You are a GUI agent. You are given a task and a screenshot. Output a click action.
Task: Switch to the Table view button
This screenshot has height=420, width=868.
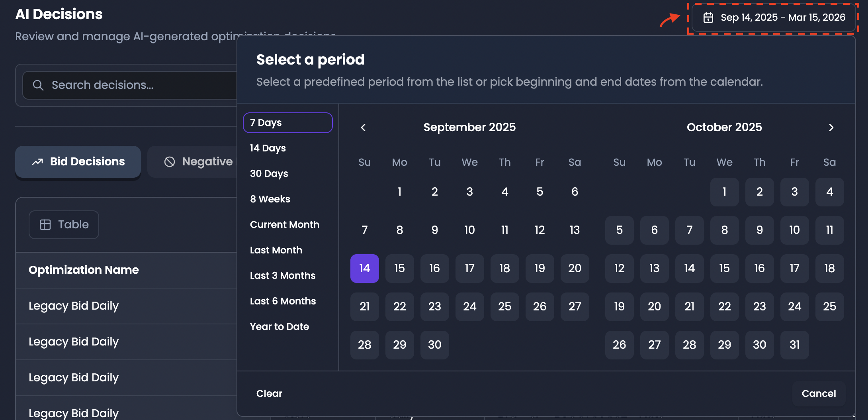tap(64, 225)
